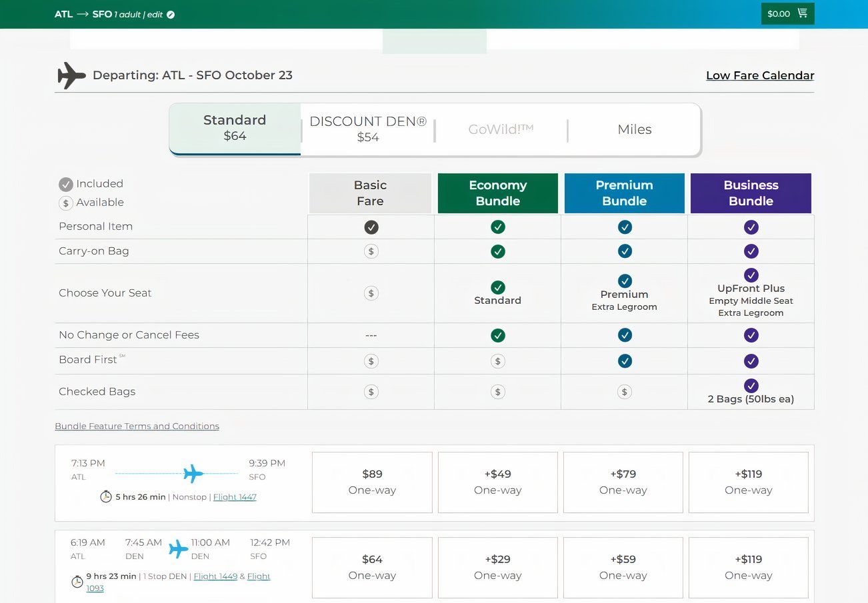Open the Low Fare Calendar link
868x603 pixels.
[760, 75]
